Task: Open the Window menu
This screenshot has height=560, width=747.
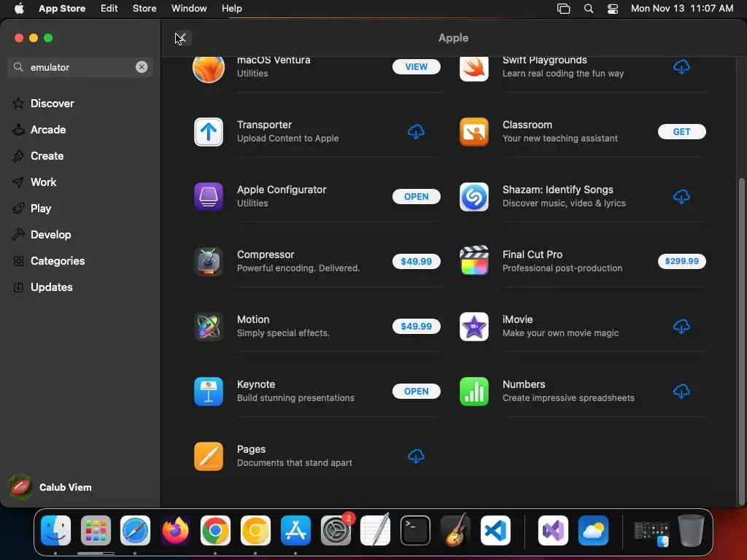Action: click(x=189, y=9)
